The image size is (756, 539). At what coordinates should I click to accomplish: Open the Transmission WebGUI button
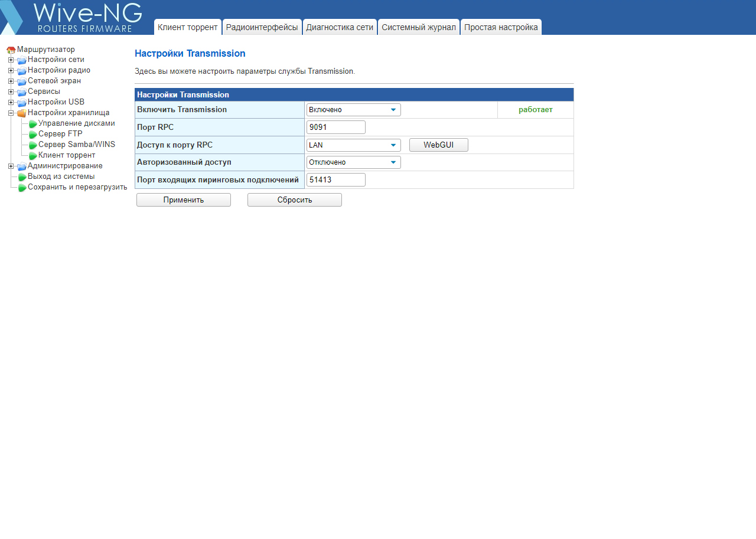click(x=439, y=145)
